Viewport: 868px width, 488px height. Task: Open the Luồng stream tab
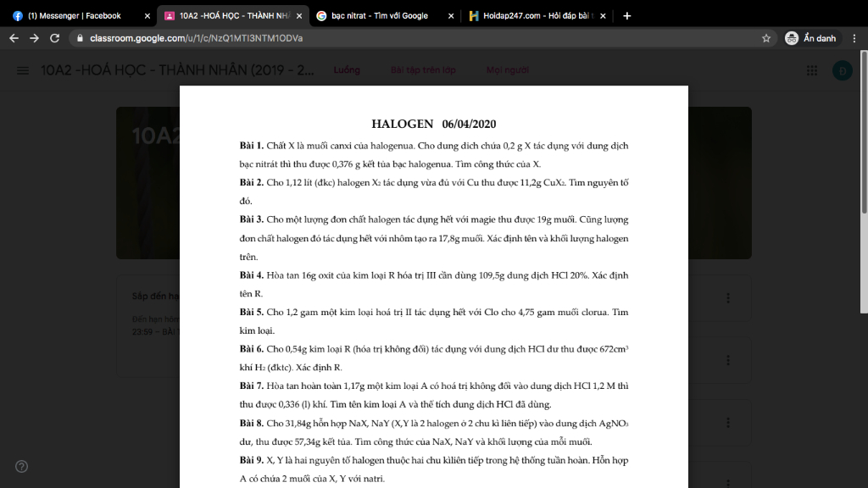(x=347, y=70)
